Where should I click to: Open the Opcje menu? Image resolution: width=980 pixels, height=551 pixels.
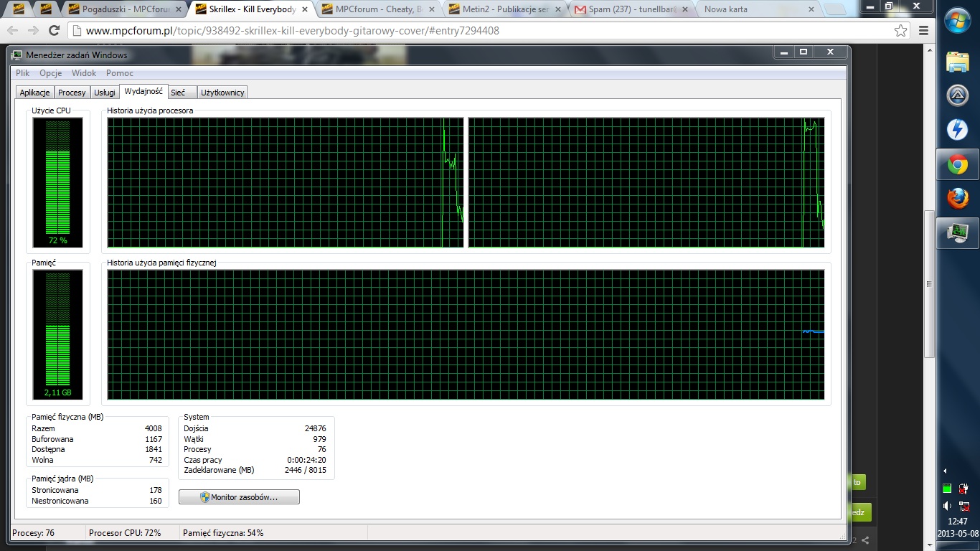pyautogui.click(x=51, y=73)
